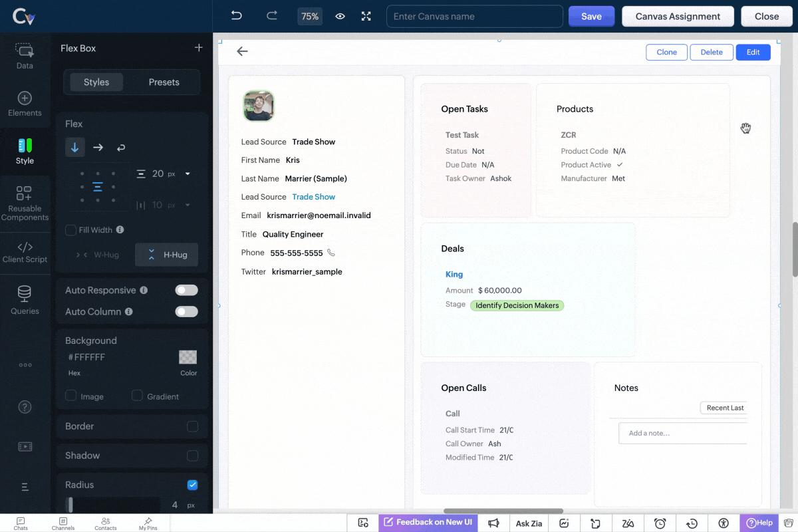
Task: Click the plus icon beside Flex Box
Action: coord(198,48)
